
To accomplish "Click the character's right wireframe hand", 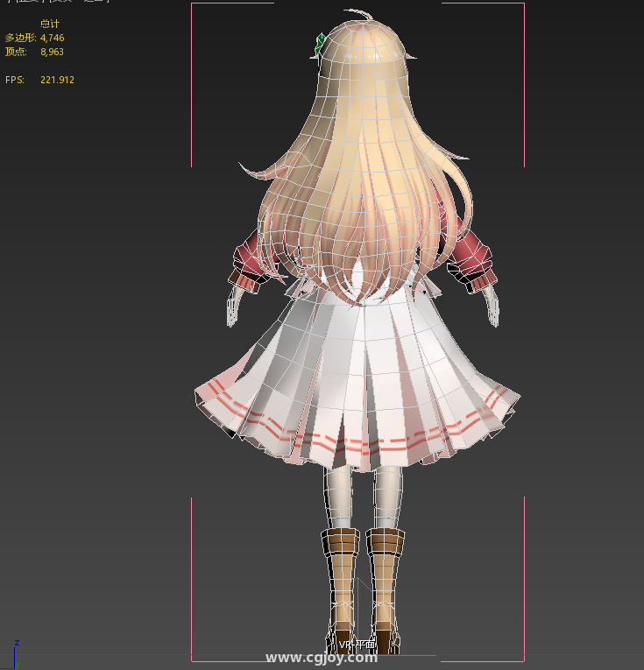I will tap(492, 308).
